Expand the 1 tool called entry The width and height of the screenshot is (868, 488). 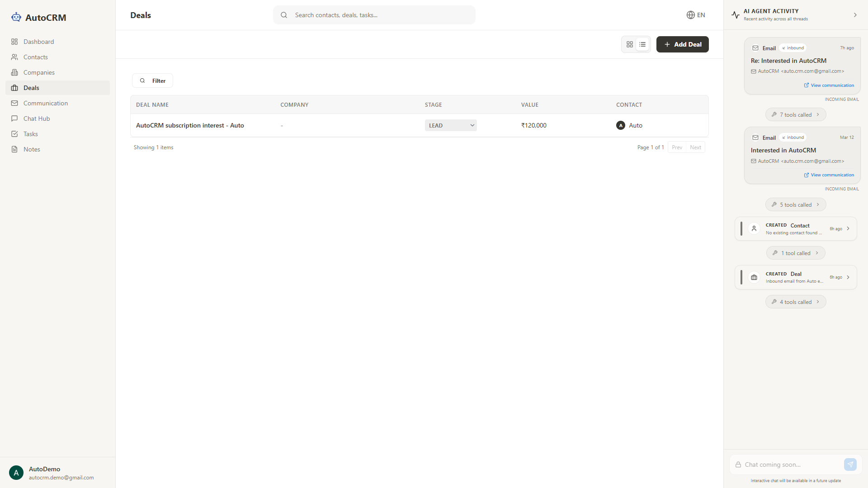[796, 253]
